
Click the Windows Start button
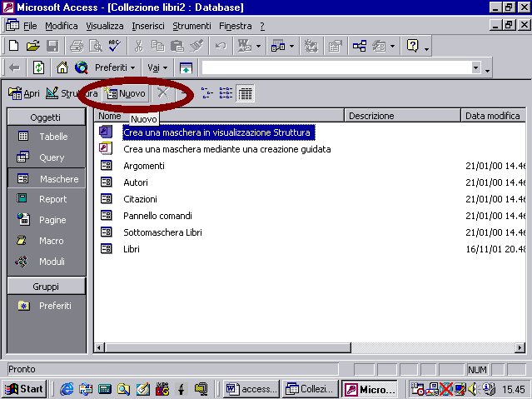click(x=24, y=389)
